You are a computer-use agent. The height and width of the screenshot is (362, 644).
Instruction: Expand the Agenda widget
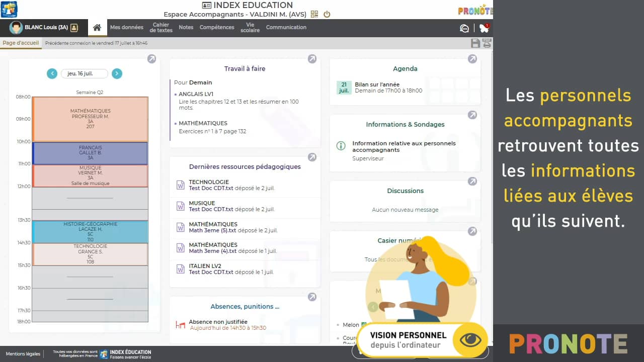coord(472,59)
